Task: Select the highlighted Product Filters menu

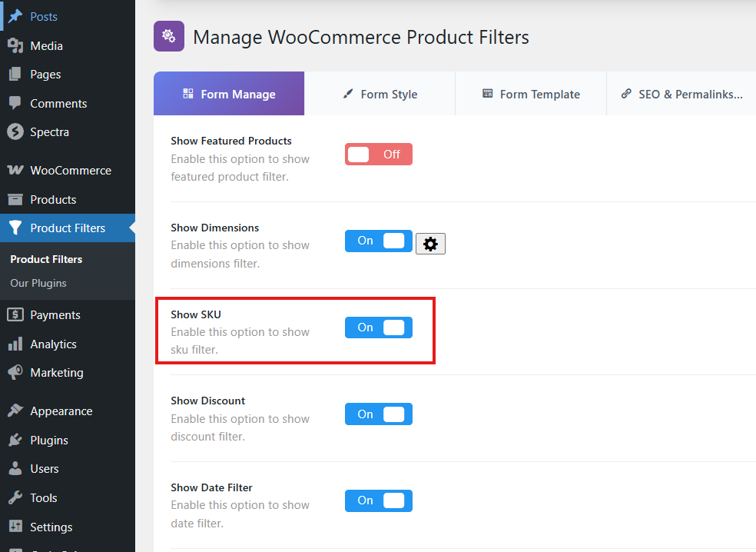Action: (68, 228)
